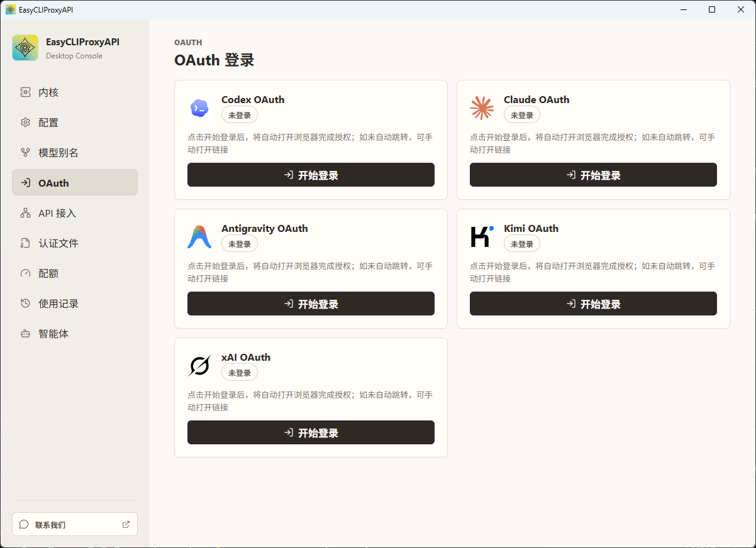This screenshot has height=548, width=756.
Task: Click the OAuth login arrow icon in sidebar
Action: [x=25, y=183]
